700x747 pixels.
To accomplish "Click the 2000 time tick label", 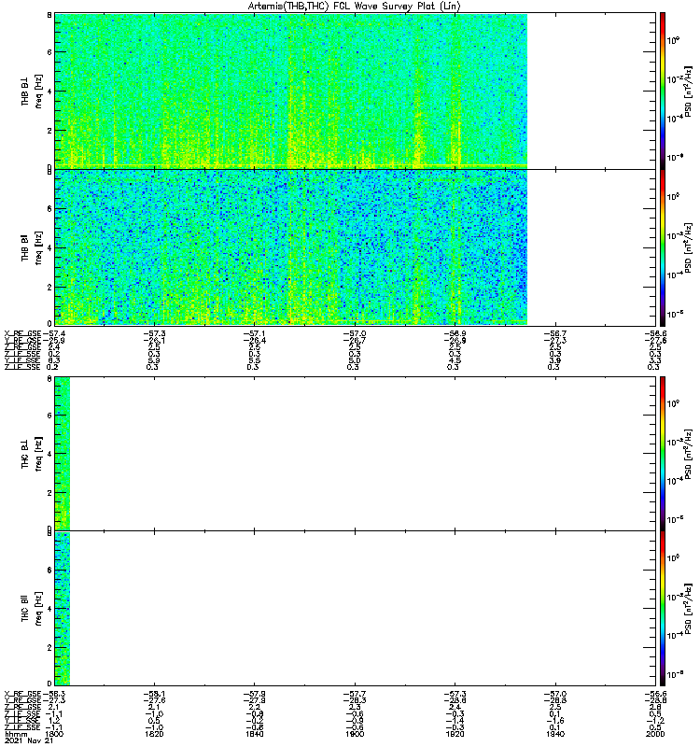I will [658, 735].
